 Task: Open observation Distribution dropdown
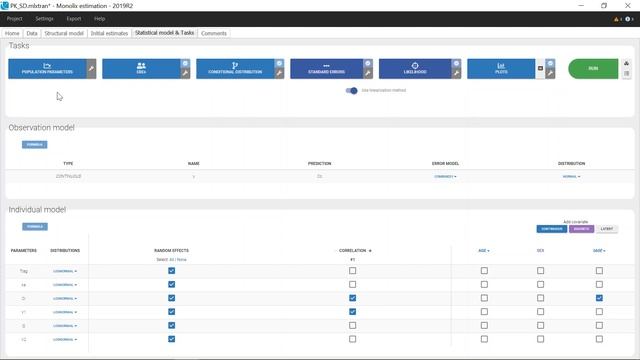(571, 177)
